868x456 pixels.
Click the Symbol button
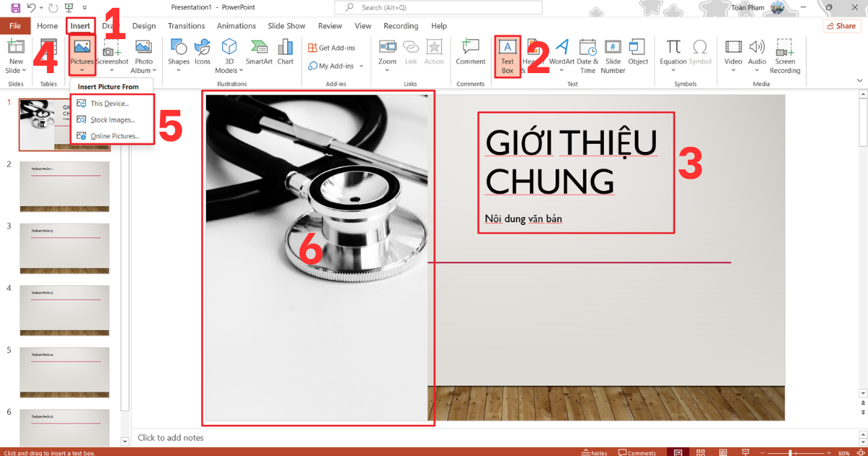coord(700,52)
